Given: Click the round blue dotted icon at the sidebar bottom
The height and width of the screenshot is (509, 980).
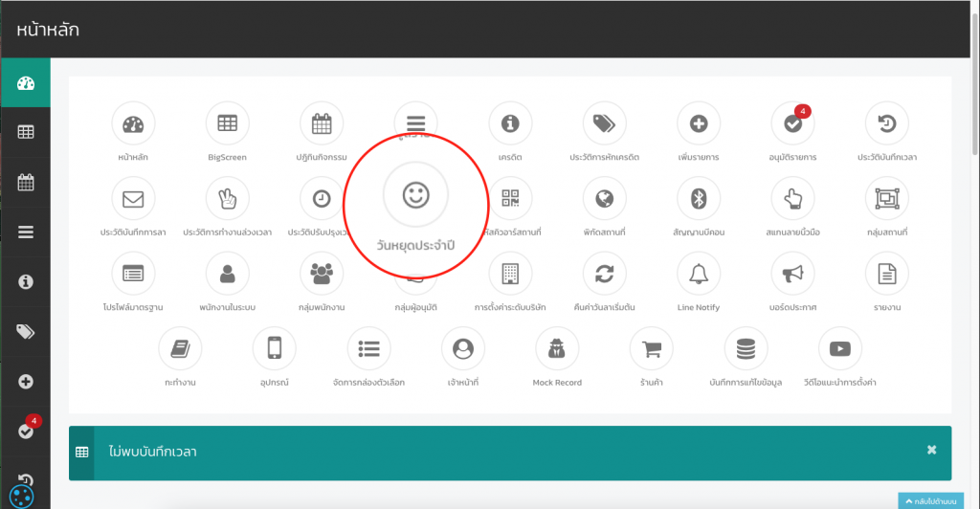Looking at the screenshot, I should 21,498.
